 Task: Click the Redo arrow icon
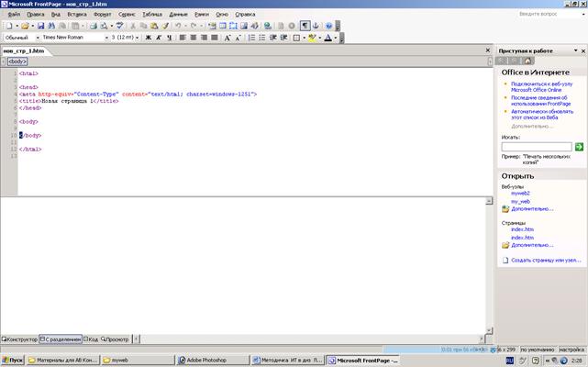pos(194,26)
